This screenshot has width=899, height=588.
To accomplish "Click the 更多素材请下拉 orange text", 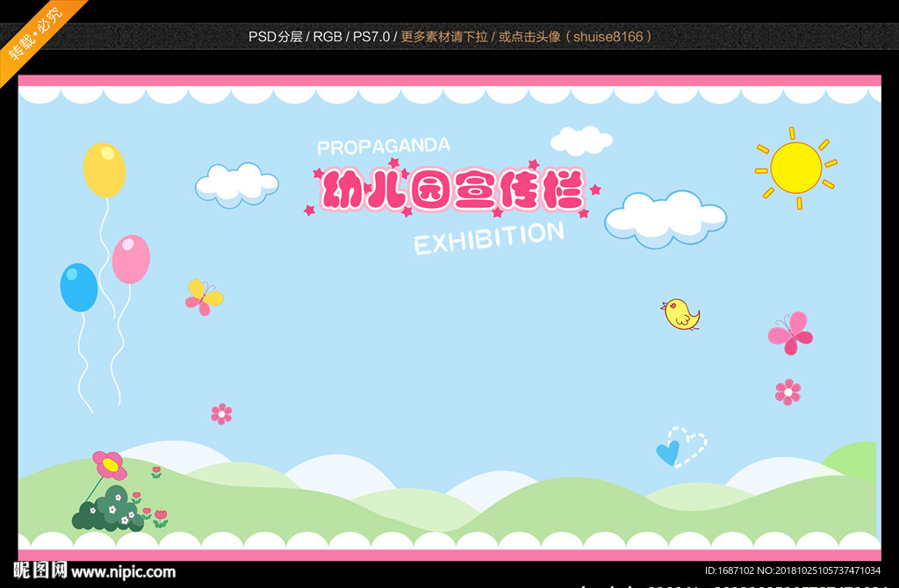I will pyautogui.click(x=443, y=37).
